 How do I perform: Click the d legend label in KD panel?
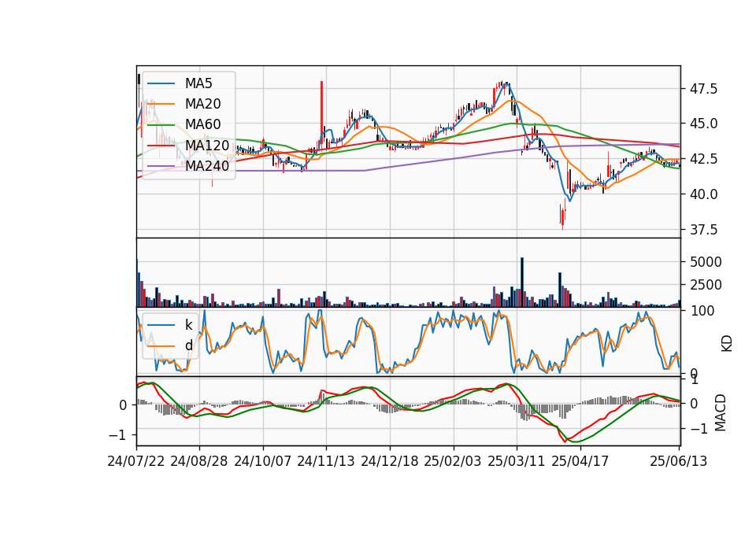[x=188, y=345]
